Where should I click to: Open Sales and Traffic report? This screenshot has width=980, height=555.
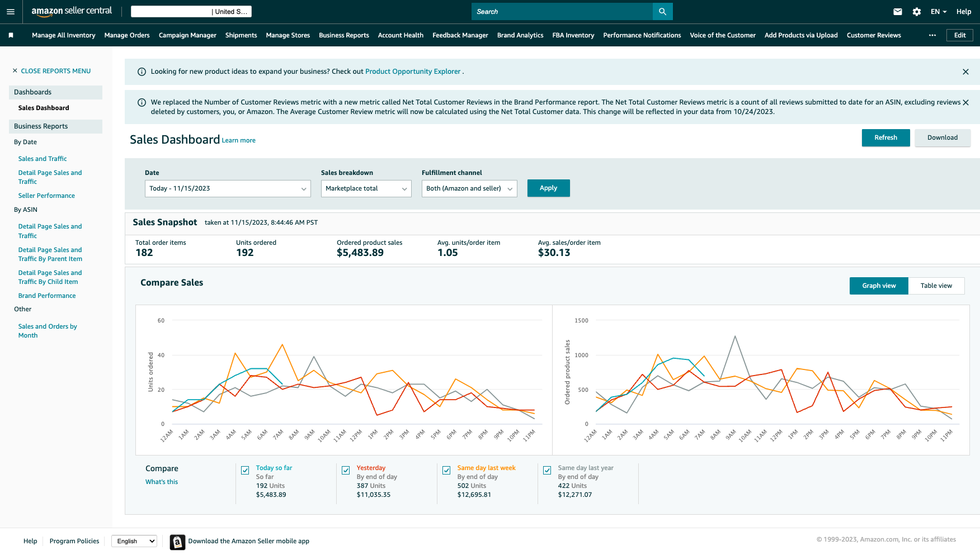point(43,159)
